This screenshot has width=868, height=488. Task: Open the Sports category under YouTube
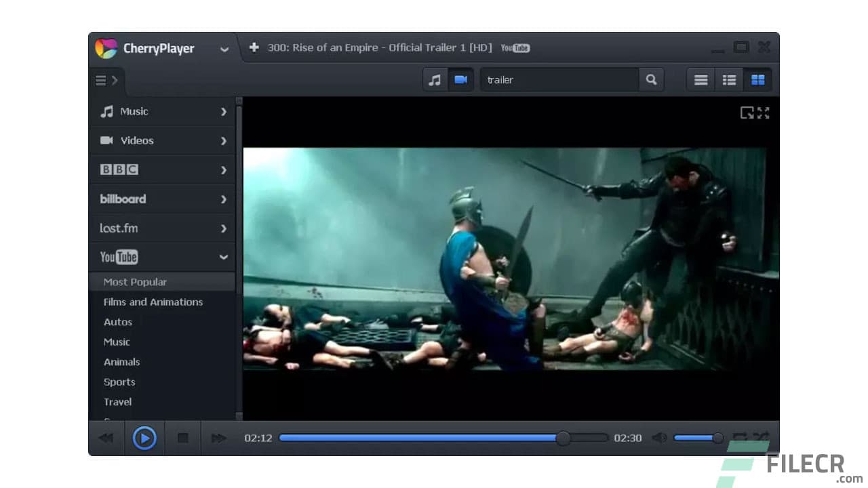coord(119,382)
